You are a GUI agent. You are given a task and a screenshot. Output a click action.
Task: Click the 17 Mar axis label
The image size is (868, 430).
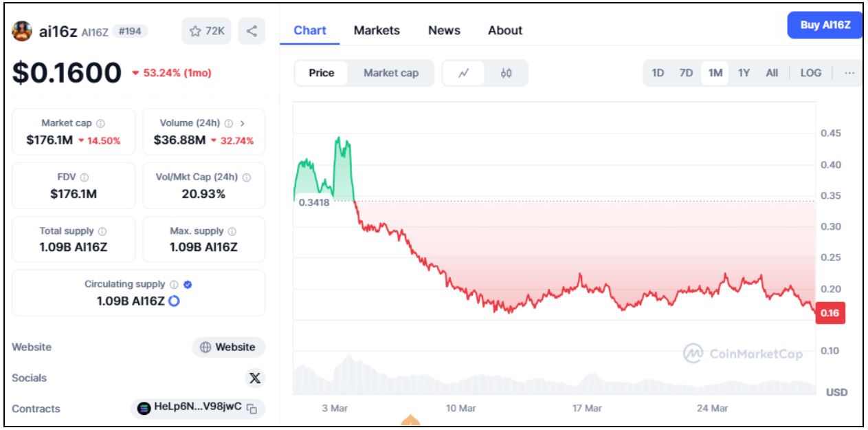tap(586, 408)
